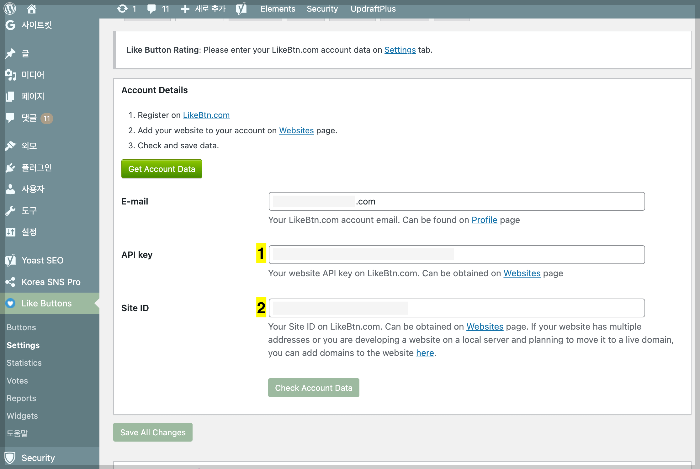Open Websites link in step 2
Image resolution: width=700 pixels, height=469 pixels.
(296, 130)
